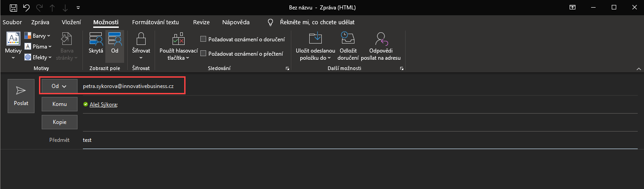Open the Od sender dropdown button

click(59, 86)
